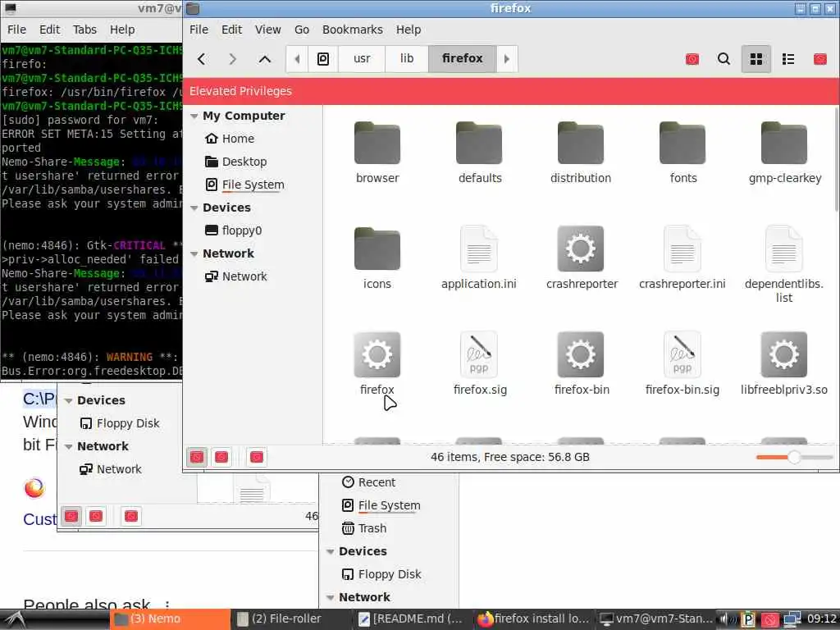Select floppy0 device in sidebar
The height and width of the screenshot is (630, 840).
pos(234,231)
